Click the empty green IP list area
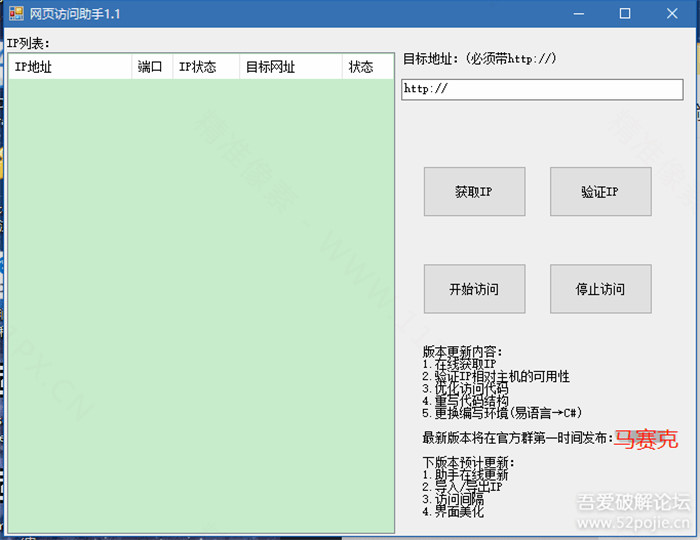This screenshot has width=700, height=540. point(200,300)
